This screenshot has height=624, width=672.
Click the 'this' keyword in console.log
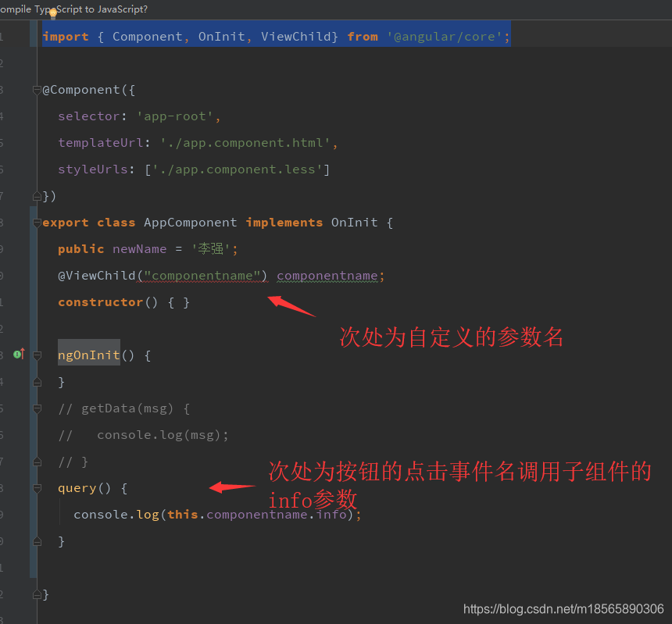tap(183, 515)
